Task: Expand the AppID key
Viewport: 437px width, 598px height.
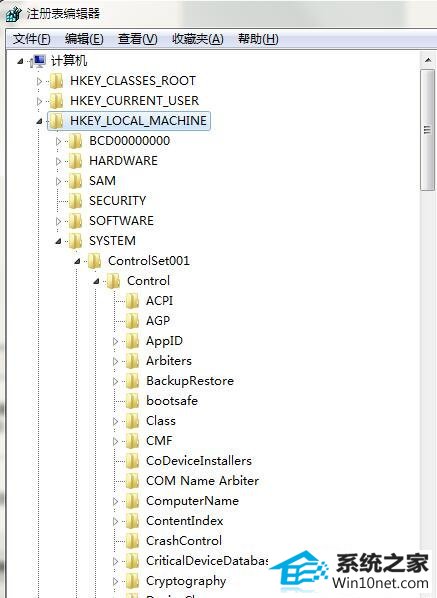Action: pos(115,341)
